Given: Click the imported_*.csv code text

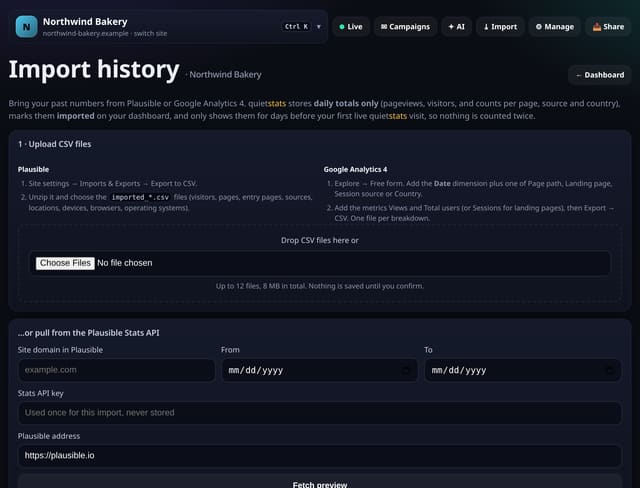Looking at the screenshot, I should (140, 197).
